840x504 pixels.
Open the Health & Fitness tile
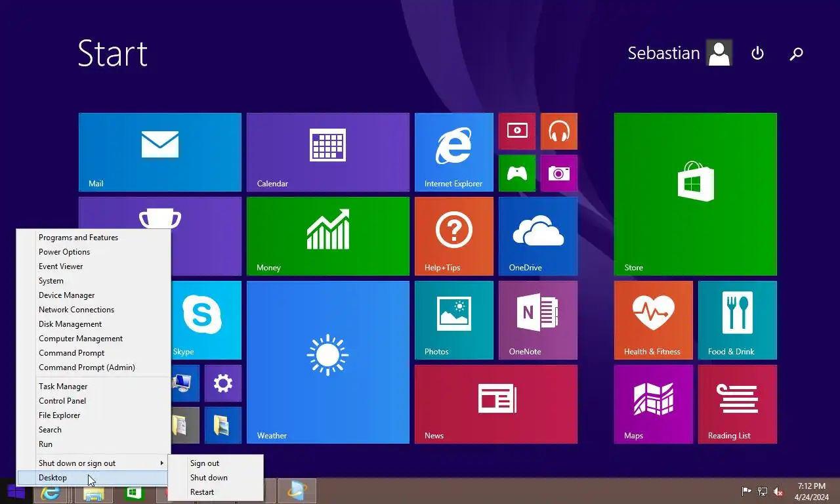coord(654,320)
